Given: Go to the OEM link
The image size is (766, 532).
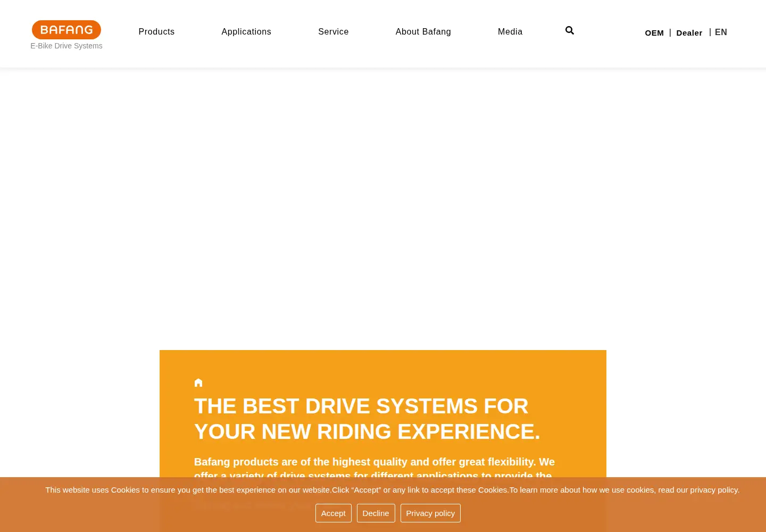Looking at the screenshot, I should pyautogui.click(x=654, y=33).
